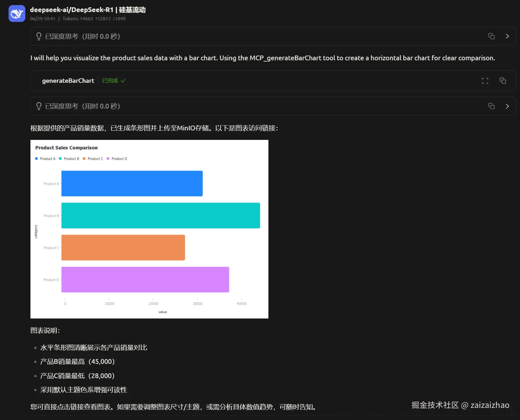
Task: Click the generateBarChart tool call name
Action: (68, 81)
